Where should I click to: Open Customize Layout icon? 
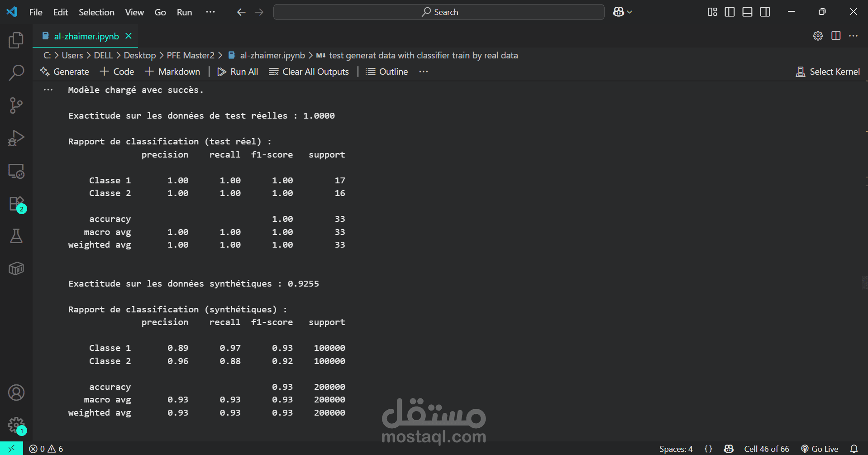click(712, 12)
